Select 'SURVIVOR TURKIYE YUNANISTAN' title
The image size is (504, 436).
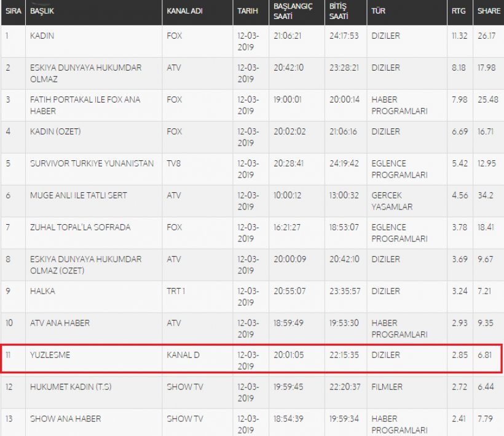point(92,163)
